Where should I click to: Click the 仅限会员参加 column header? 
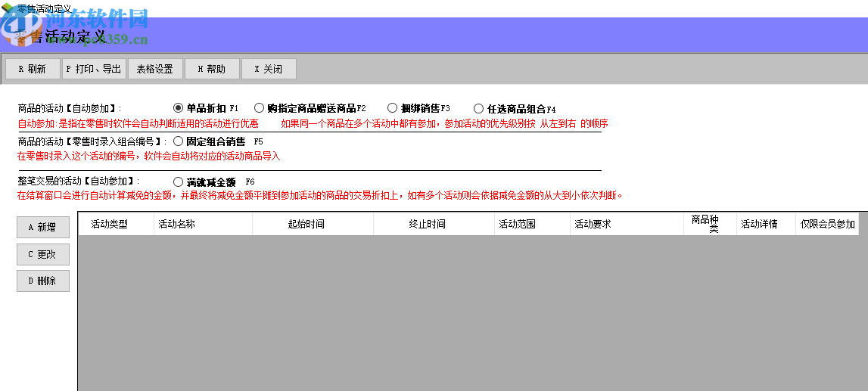click(828, 224)
